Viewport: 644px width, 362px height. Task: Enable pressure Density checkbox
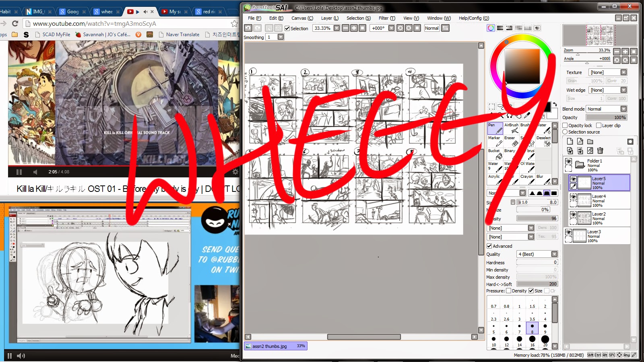pos(509,291)
